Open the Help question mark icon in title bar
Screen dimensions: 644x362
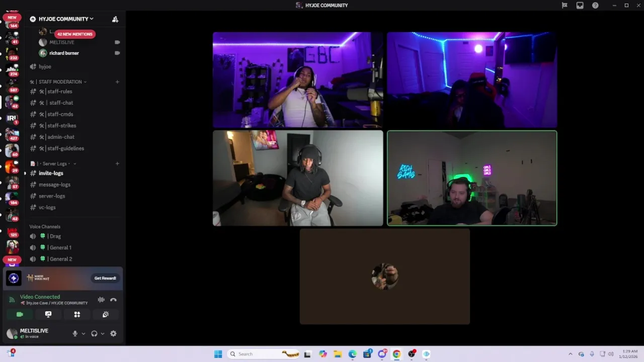tap(595, 6)
